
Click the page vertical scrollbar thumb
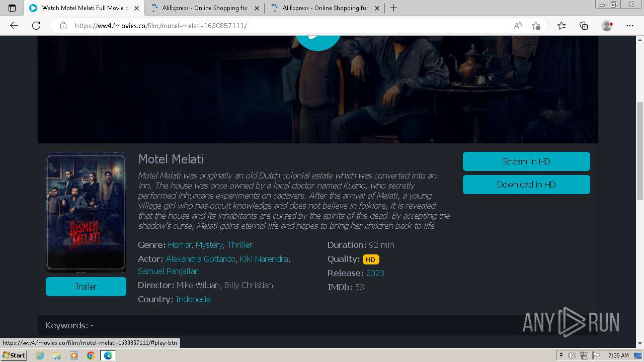point(640,151)
